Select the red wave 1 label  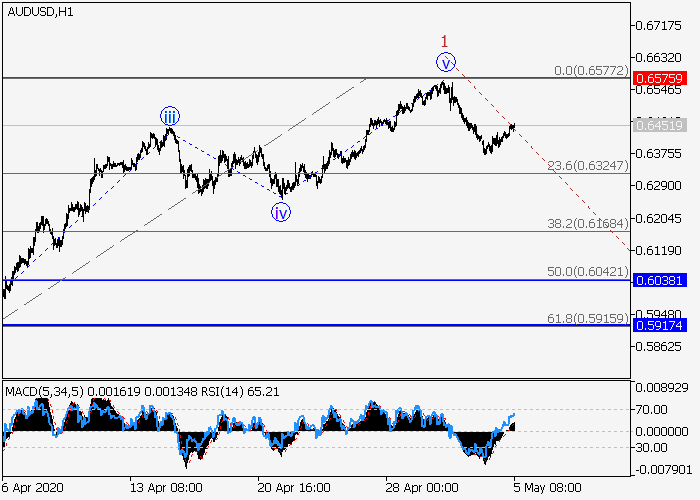(x=445, y=41)
